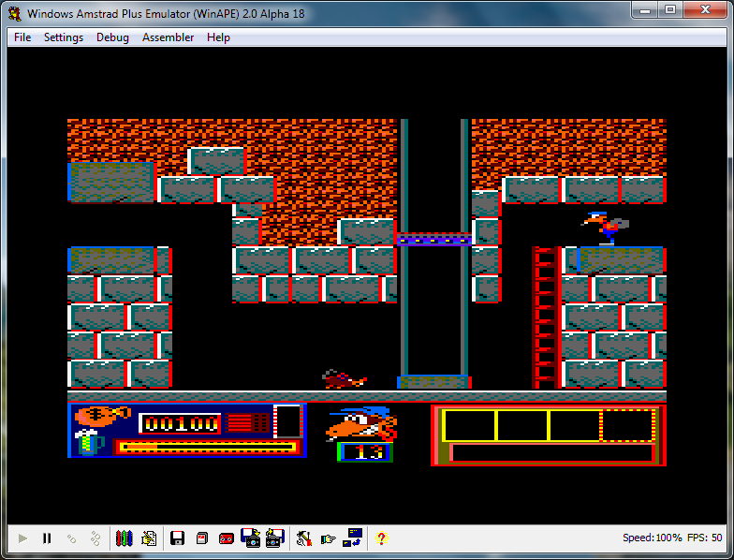Click the red cassette tape icon
Image resolution: width=734 pixels, height=560 pixels.
[227, 539]
